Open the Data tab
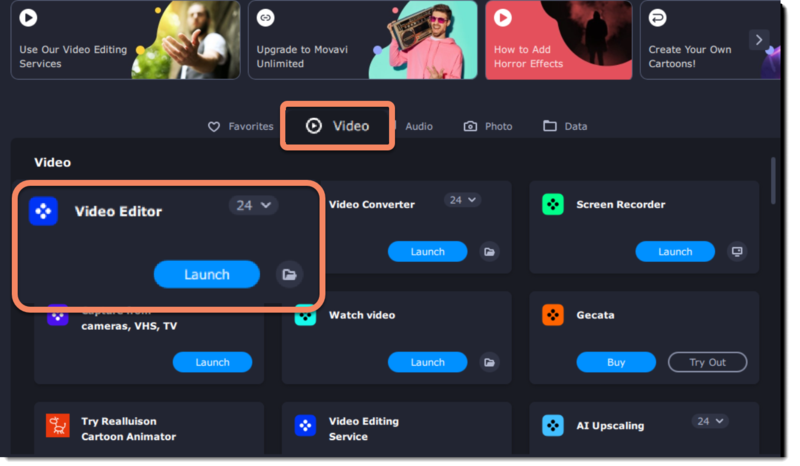 point(565,126)
